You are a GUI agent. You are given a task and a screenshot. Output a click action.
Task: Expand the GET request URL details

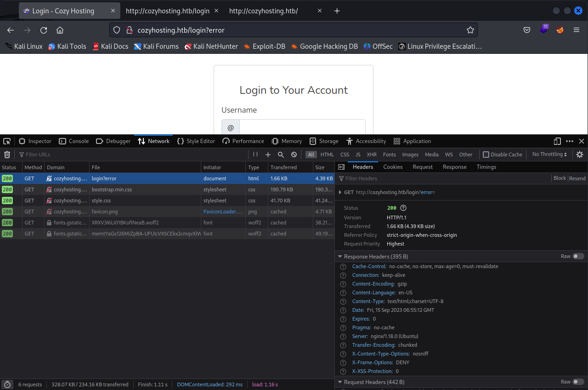[x=340, y=192]
